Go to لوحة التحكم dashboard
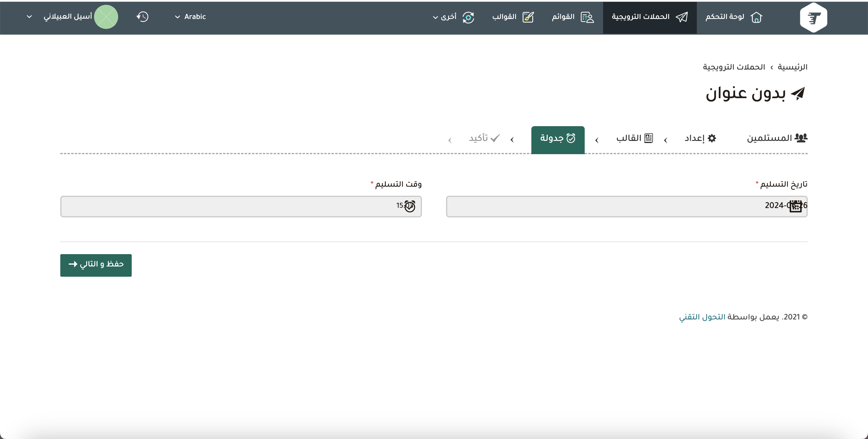Image resolution: width=868 pixels, height=439 pixels. pos(734,17)
